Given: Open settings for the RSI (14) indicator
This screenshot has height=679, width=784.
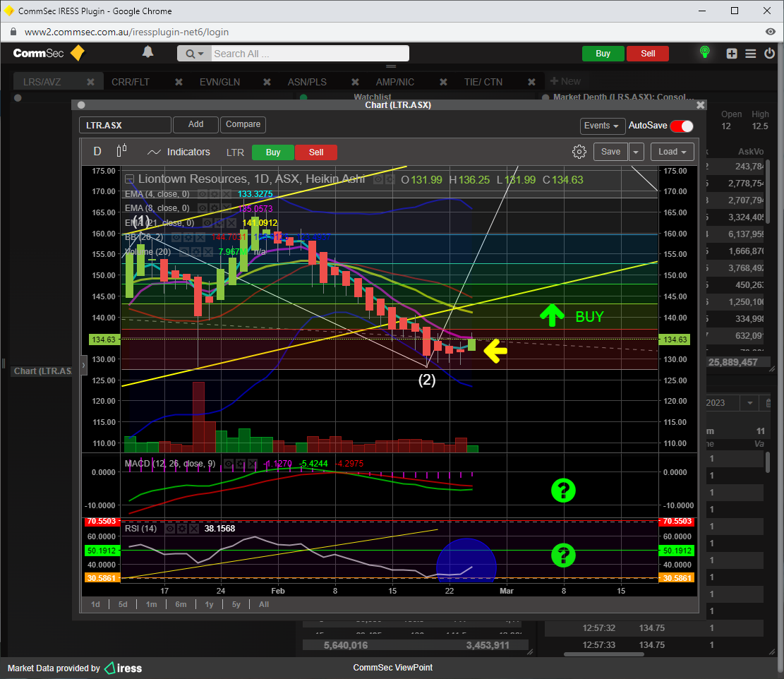Looking at the screenshot, I should tap(182, 529).
